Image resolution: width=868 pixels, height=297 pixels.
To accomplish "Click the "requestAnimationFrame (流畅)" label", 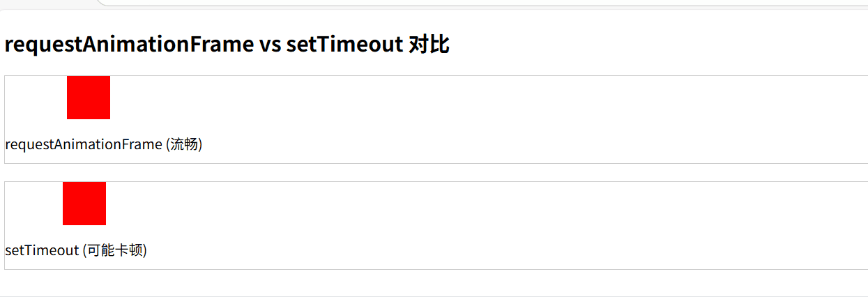I will (103, 144).
